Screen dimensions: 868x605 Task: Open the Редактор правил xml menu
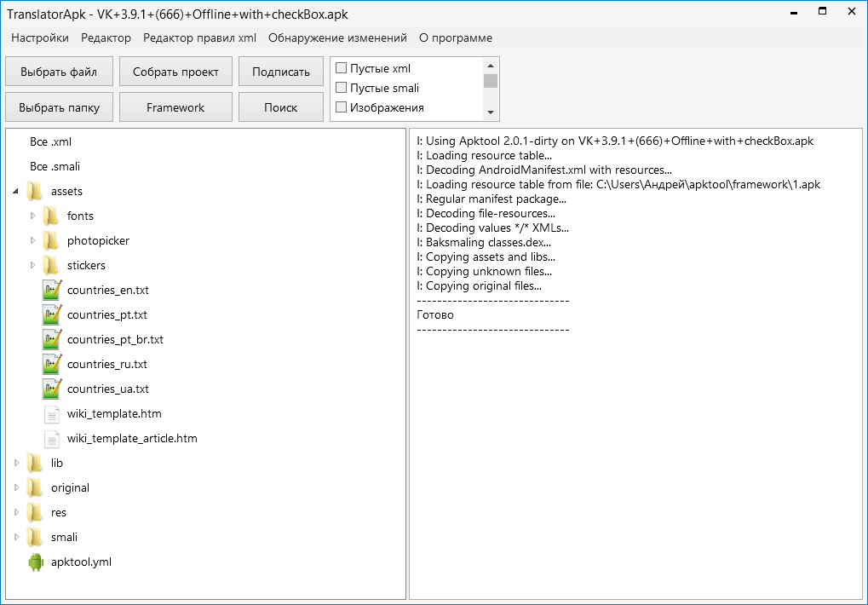[x=199, y=37]
